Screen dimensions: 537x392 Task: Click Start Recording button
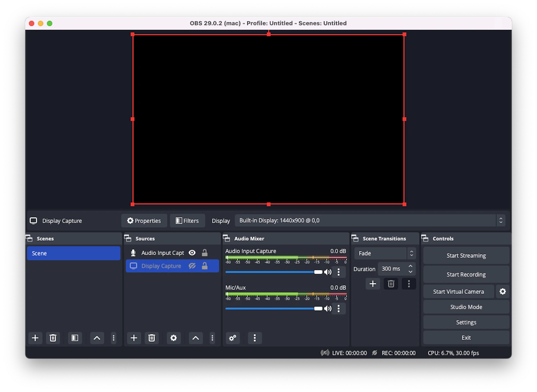466,274
